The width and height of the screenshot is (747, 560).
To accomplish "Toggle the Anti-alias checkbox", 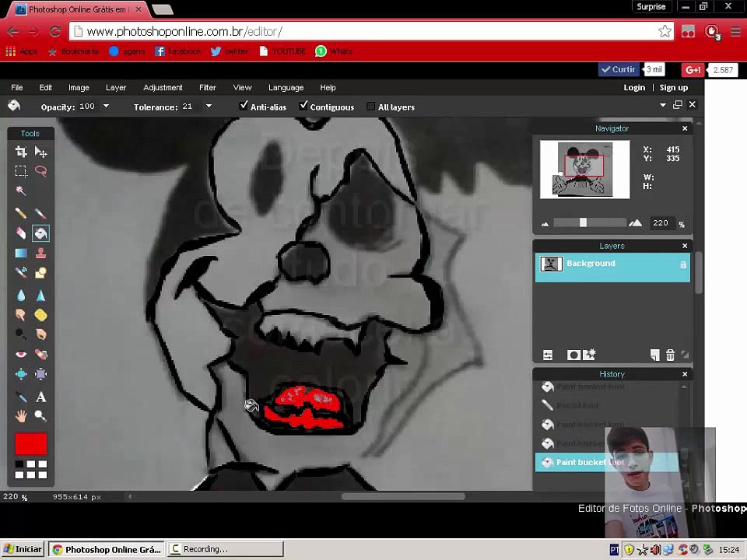I will click(244, 106).
